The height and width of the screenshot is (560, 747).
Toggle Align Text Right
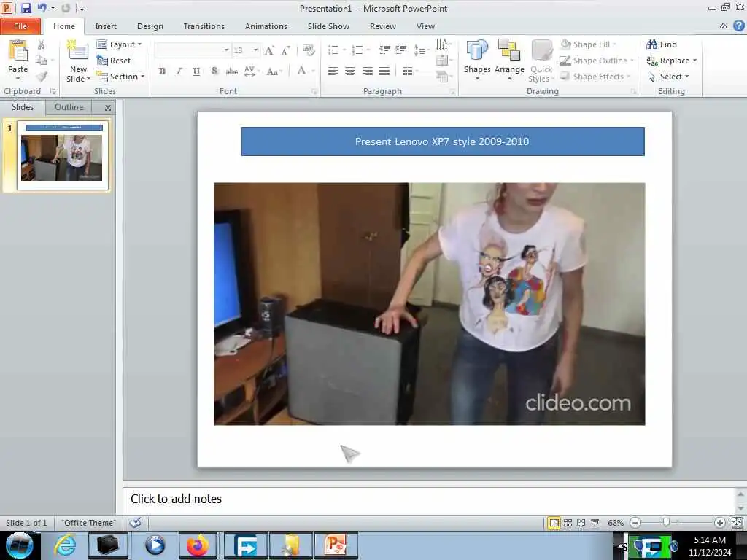pos(368,71)
